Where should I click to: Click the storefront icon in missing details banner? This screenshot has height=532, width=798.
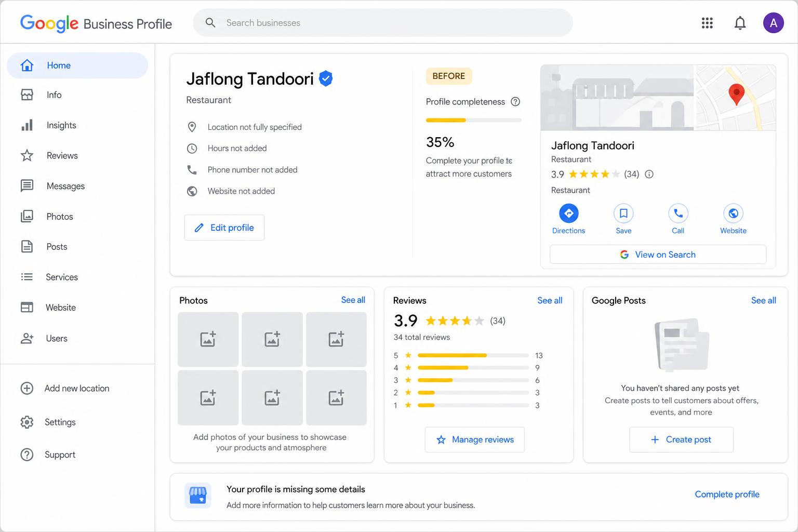[x=198, y=495]
